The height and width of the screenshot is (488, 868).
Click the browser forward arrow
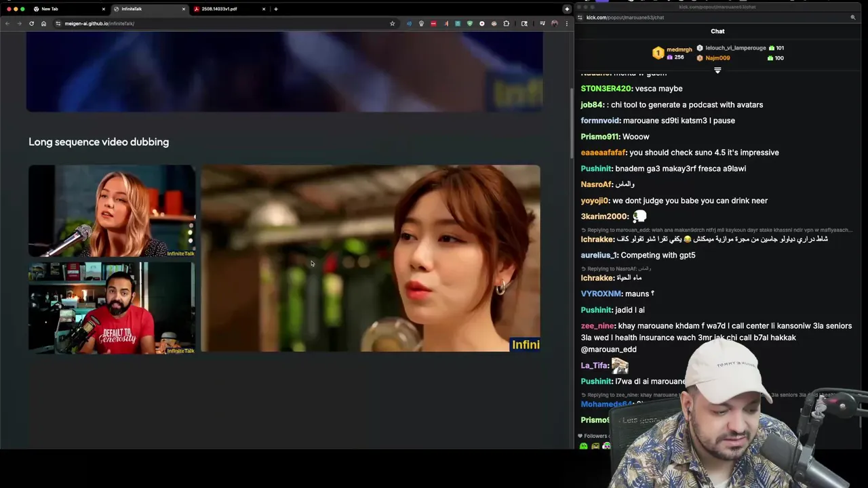(19, 24)
